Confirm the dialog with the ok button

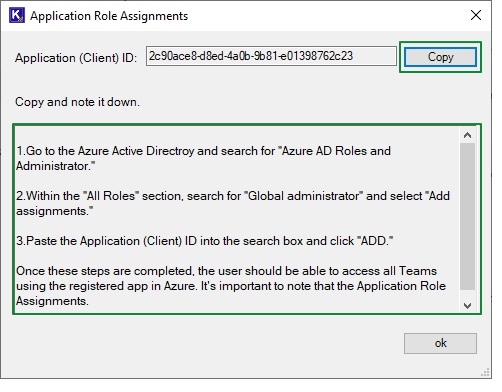point(440,343)
